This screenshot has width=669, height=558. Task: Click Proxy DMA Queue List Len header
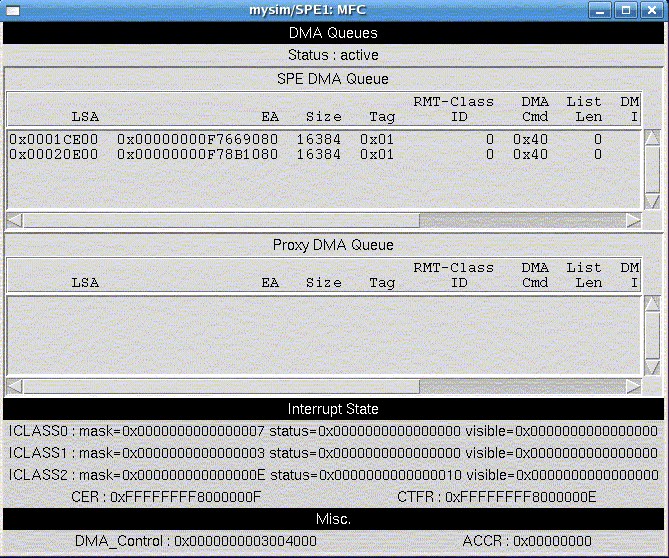tap(584, 275)
